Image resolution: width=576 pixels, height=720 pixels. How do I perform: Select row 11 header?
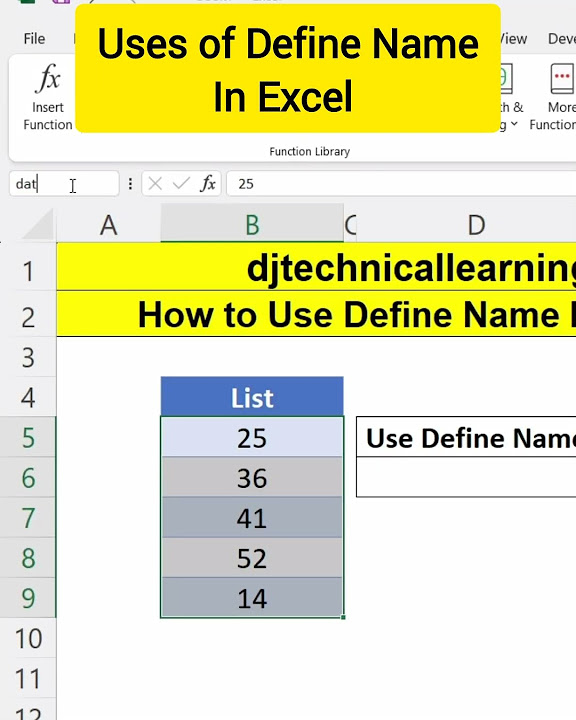click(28, 678)
